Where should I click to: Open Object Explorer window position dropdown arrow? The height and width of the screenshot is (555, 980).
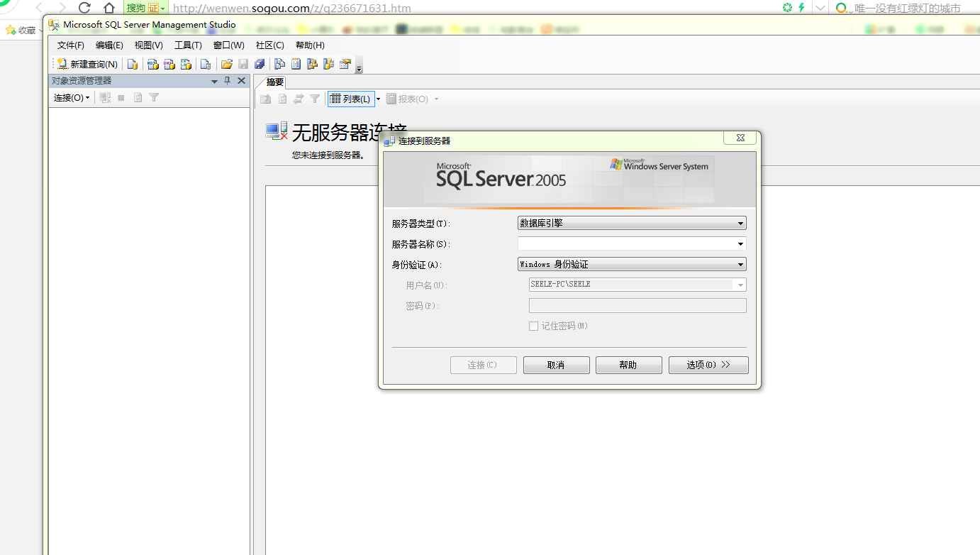click(215, 82)
